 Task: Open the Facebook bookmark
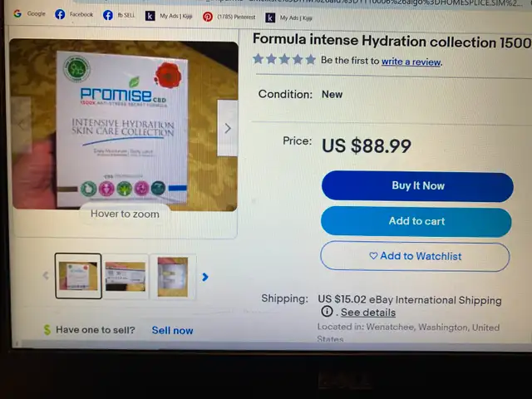[74, 14]
